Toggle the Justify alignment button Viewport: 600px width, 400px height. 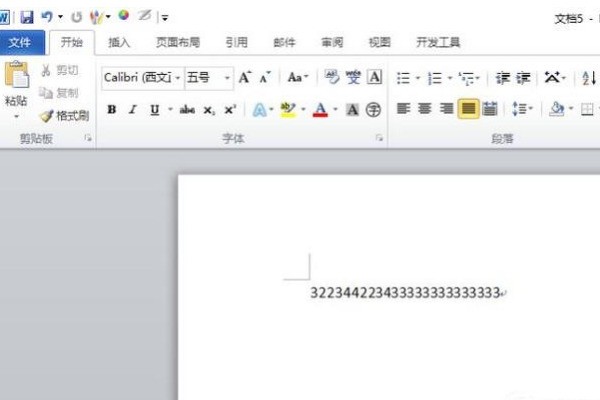click(468, 109)
